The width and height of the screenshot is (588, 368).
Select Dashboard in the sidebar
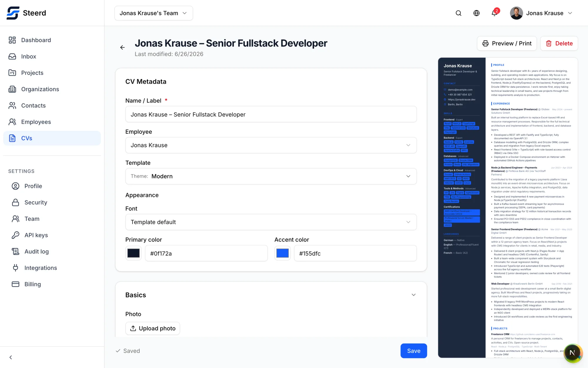point(52,40)
